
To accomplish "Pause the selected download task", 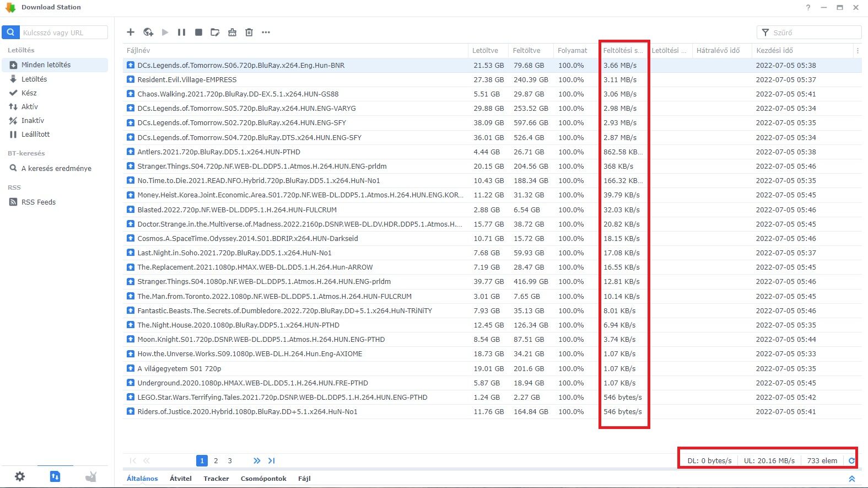I will [181, 33].
